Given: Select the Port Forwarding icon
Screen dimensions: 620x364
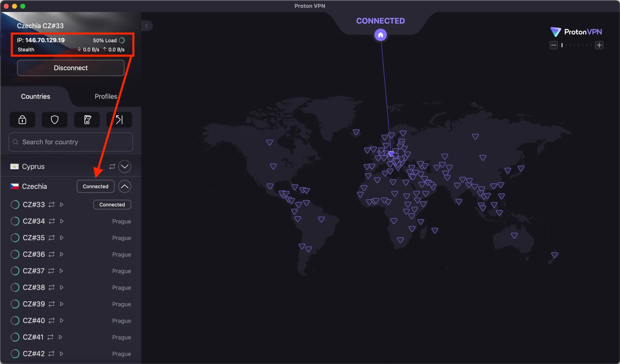Looking at the screenshot, I should click(x=119, y=120).
